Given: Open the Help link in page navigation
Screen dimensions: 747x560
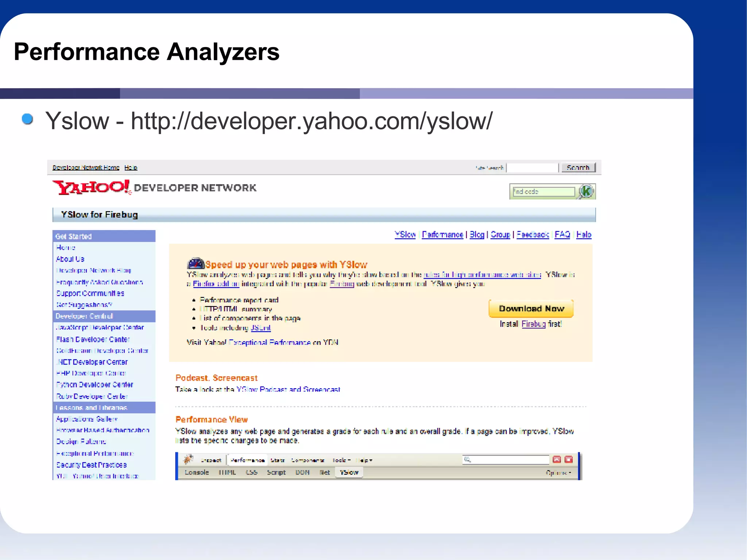Looking at the screenshot, I should [584, 235].
